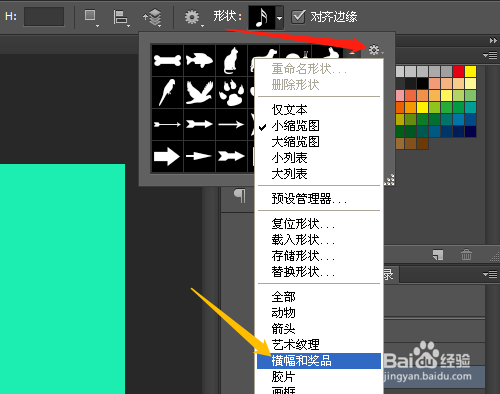
Task: Click the teal canvas area
Action: point(62,279)
